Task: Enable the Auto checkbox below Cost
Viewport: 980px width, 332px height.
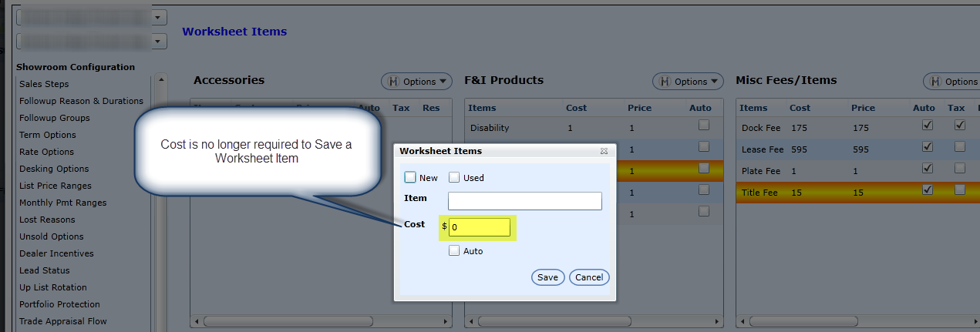Action: 454,250
